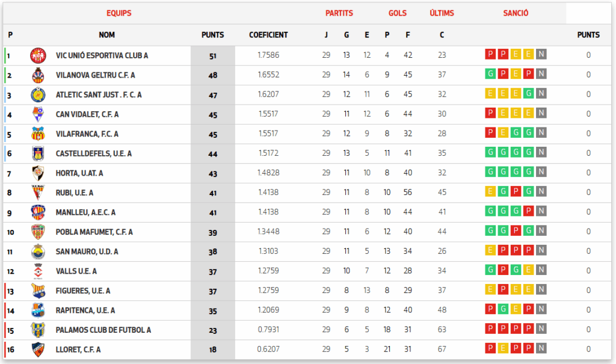Open Vilafranca, F.C. A team page
The width and height of the screenshot is (616, 364).
click(87, 134)
